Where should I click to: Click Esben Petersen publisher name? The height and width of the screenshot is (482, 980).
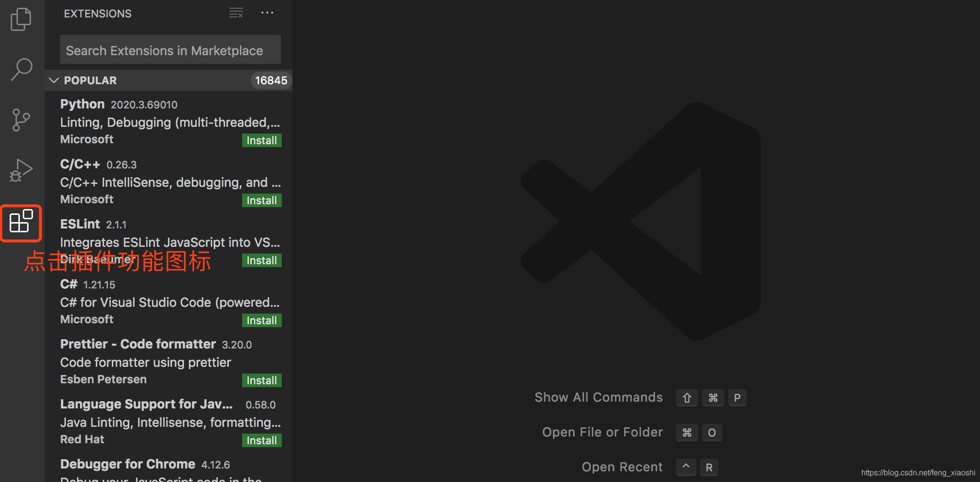click(x=103, y=379)
